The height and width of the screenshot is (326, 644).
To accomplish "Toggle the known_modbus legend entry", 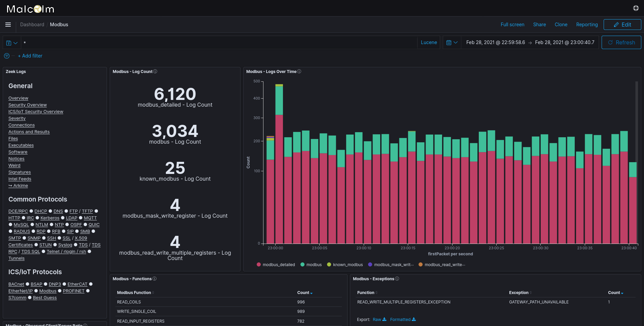I will [347, 264].
